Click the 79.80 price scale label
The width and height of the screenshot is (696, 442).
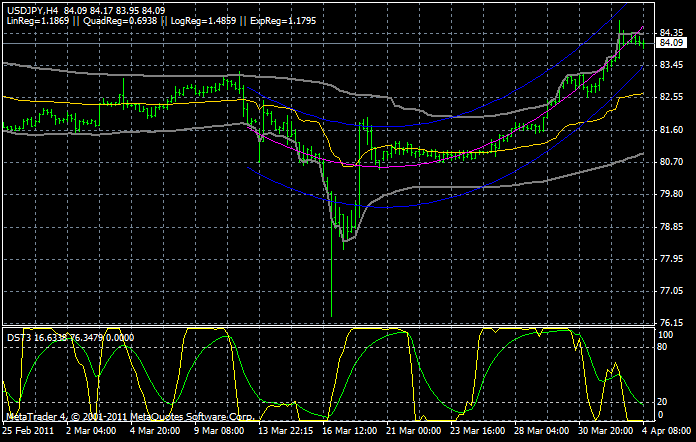coord(671,194)
